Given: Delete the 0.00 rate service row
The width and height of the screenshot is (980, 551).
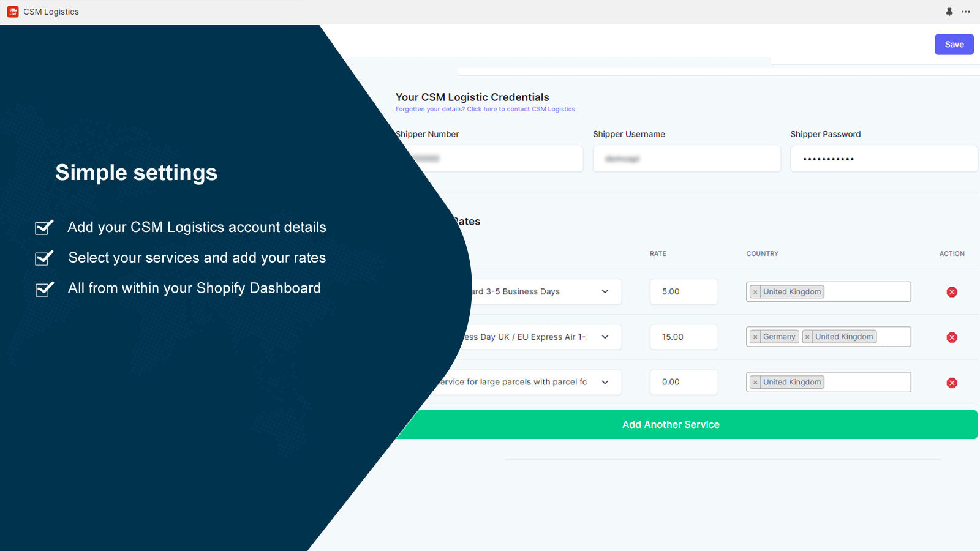Looking at the screenshot, I should pyautogui.click(x=952, y=383).
